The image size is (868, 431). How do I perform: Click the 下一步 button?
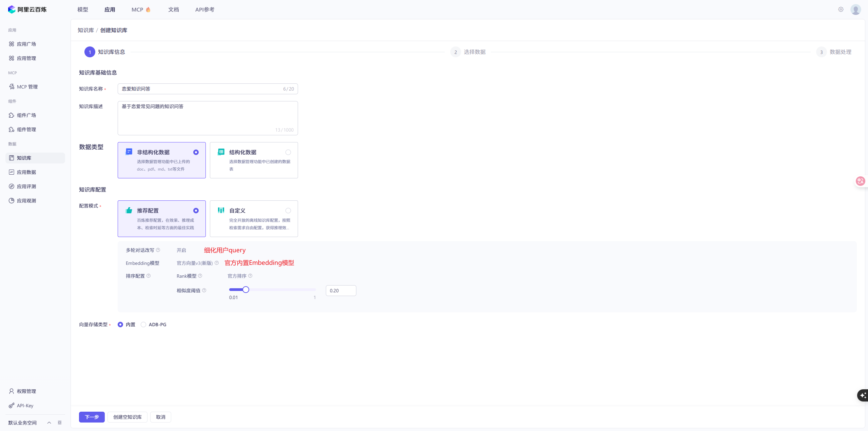92,417
